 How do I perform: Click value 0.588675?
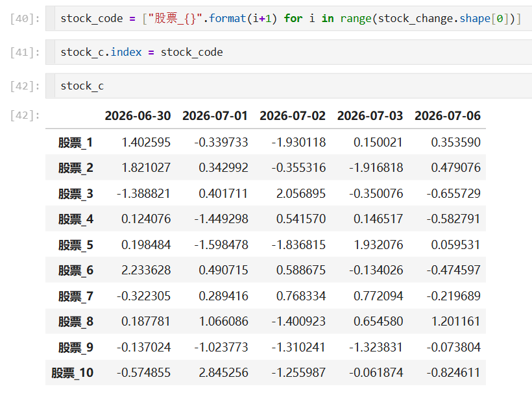pyautogui.click(x=300, y=270)
